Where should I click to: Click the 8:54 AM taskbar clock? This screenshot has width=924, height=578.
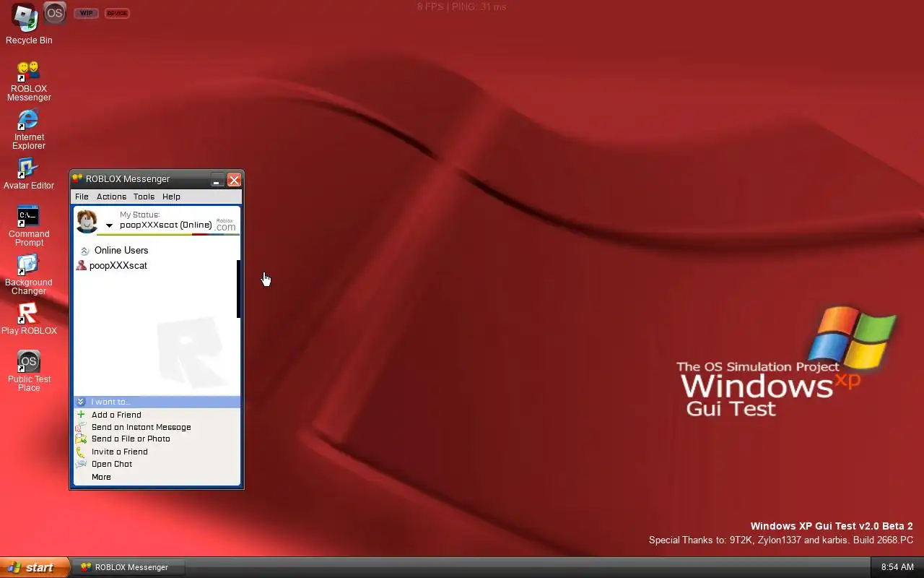pyautogui.click(x=898, y=567)
